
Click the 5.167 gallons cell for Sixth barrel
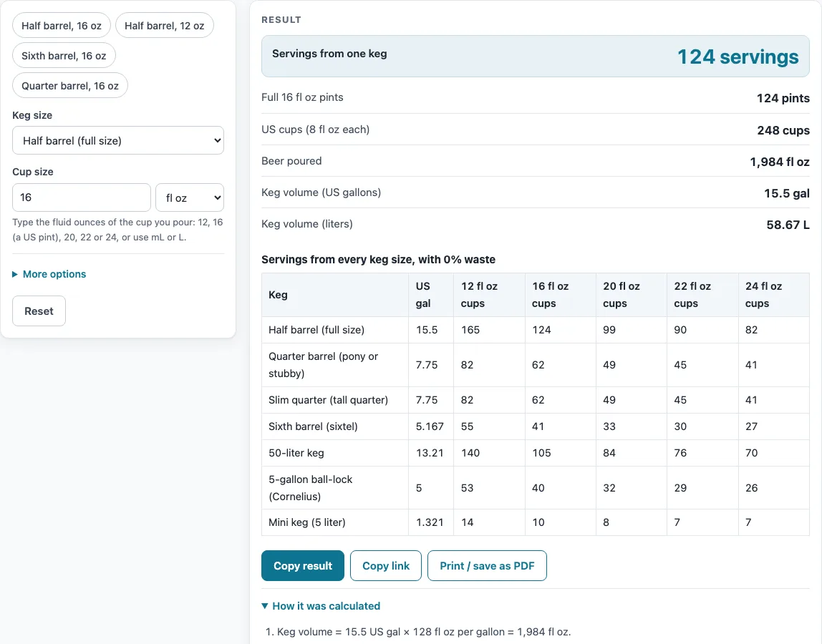tap(430, 426)
